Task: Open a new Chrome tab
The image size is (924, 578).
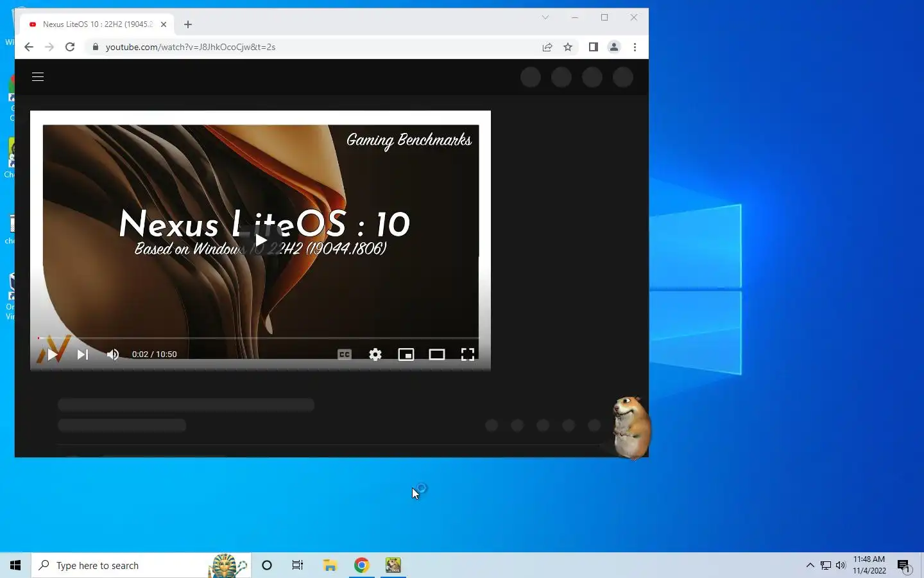Action: (188, 24)
